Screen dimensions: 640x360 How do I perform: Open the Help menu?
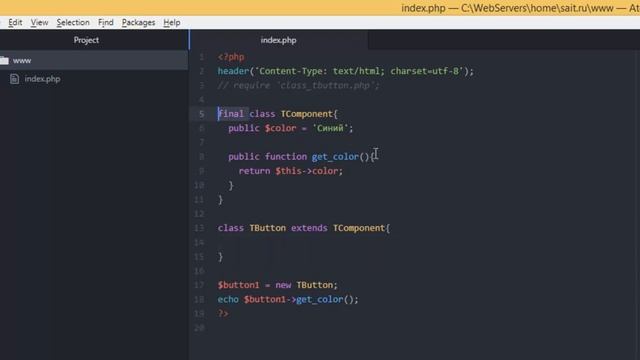171,22
